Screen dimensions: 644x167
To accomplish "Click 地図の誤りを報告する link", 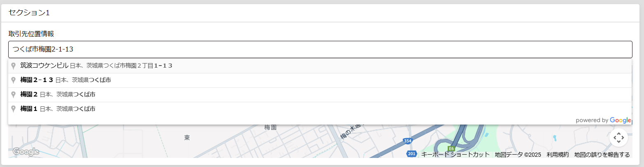I will pyautogui.click(x=602, y=155).
